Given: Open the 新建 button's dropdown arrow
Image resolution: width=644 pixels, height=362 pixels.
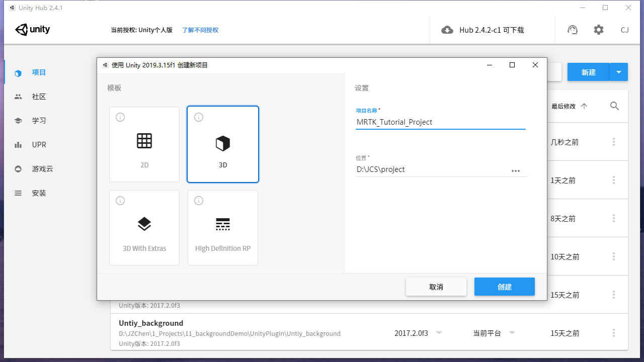Looking at the screenshot, I should tap(619, 72).
